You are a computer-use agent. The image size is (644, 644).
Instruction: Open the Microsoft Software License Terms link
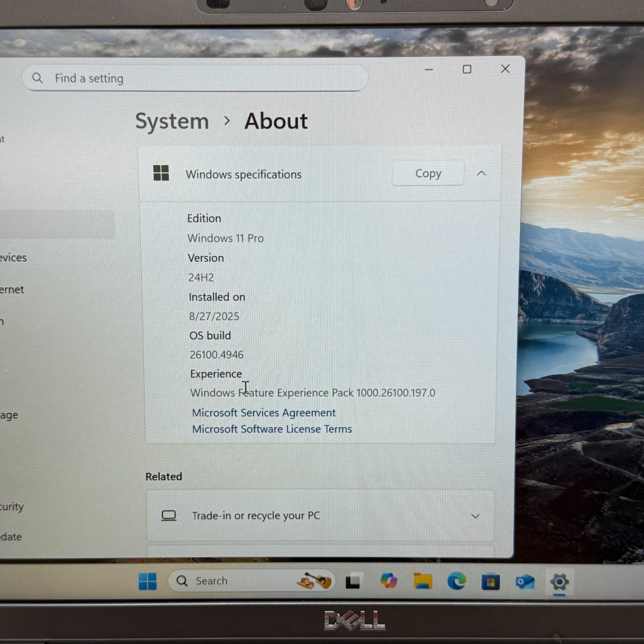[272, 429]
